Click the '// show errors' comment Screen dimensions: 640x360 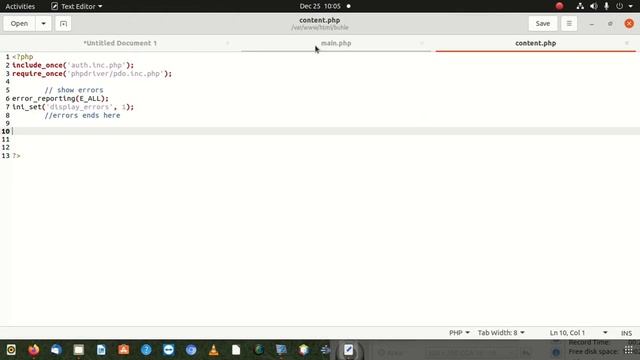(74, 90)
